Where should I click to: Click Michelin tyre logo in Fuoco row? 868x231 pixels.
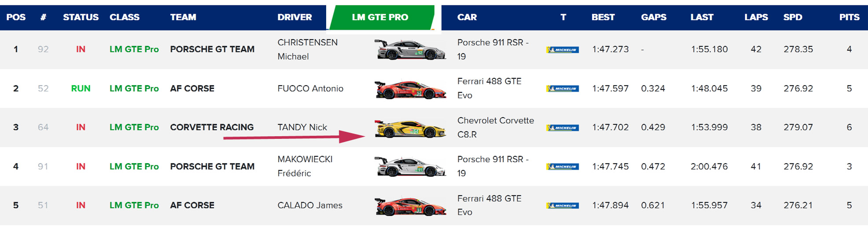click(x=563, y=89)
